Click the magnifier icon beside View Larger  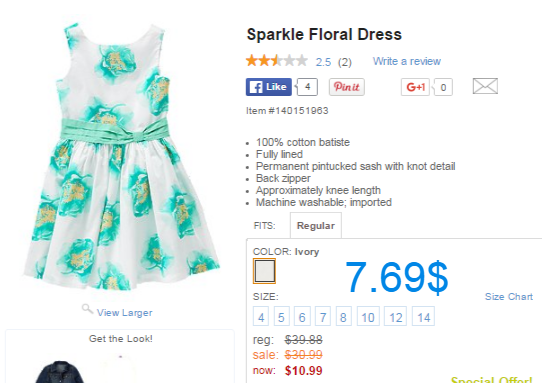point(87,309)
